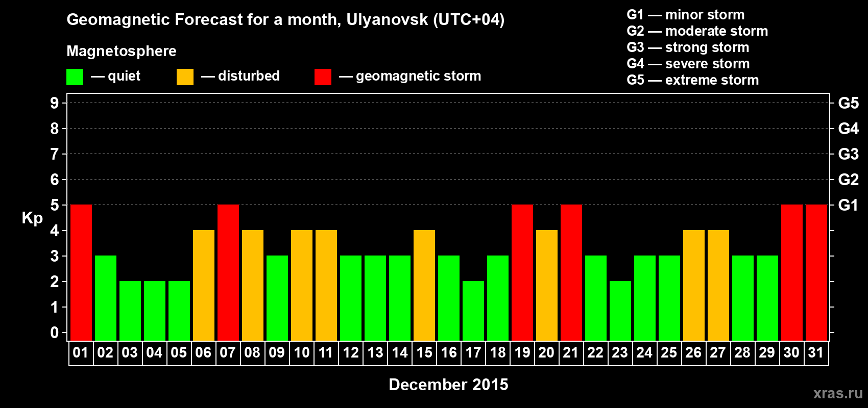The image size is (868, 408).
Task: Click date label 26 on the axis
Action: tap(693, 352)
